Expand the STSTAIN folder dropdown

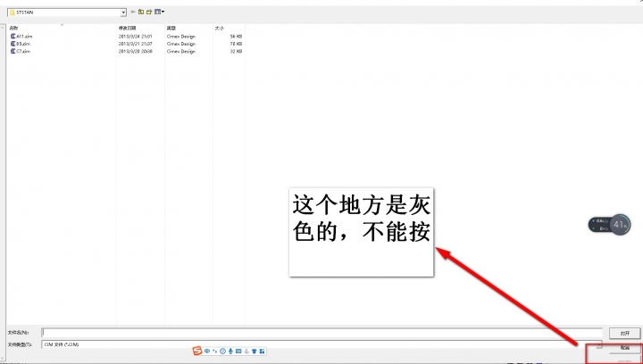[122, 12]
